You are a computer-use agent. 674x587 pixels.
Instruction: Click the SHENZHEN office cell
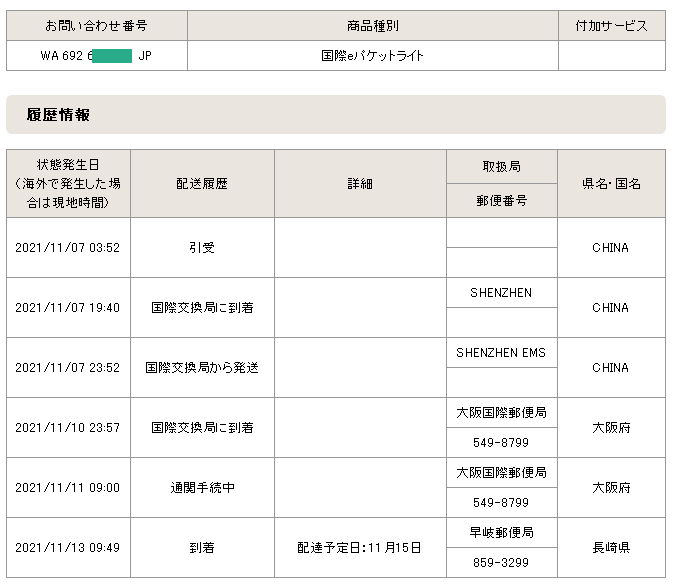click(502, 293)
